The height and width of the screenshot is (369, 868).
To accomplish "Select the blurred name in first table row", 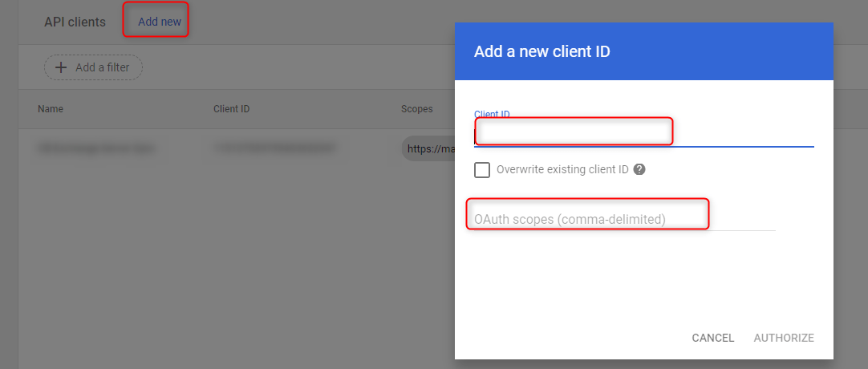I will 97,148.
